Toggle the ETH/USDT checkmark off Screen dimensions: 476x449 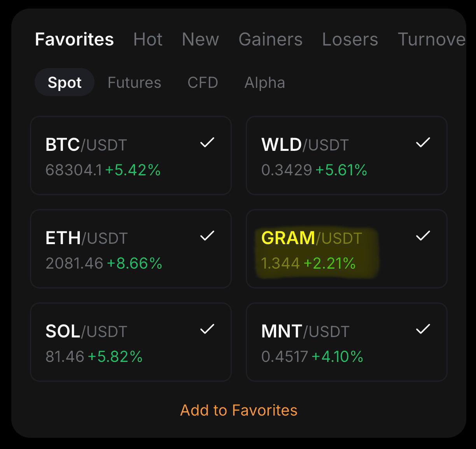tap(207, 236)
